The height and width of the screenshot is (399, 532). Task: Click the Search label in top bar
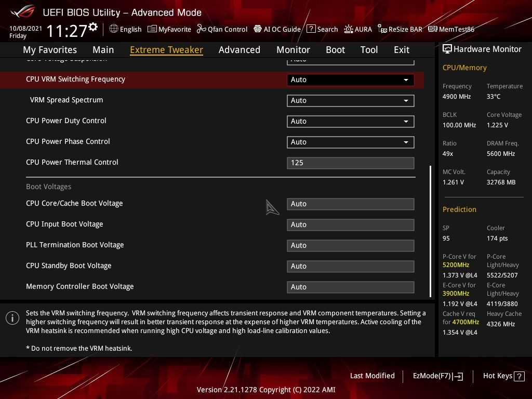(x=327, y=29)
